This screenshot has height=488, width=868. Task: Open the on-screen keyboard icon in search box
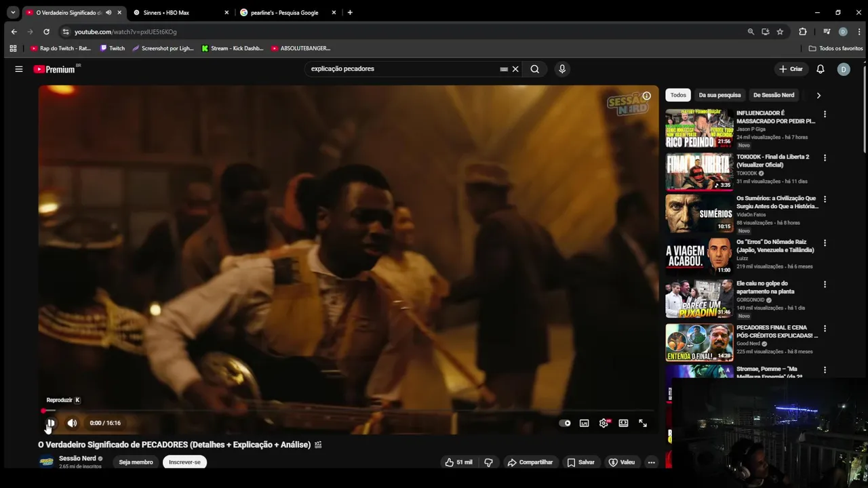click(x=504, y=69)
